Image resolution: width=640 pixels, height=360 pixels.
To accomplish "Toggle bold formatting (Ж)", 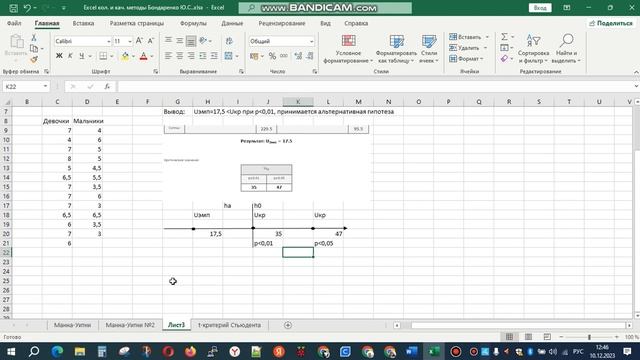I will (59, 56).
